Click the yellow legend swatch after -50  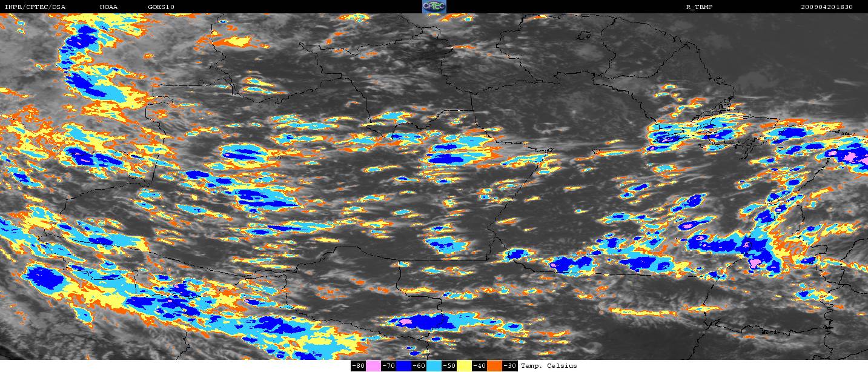coord(464,366)
